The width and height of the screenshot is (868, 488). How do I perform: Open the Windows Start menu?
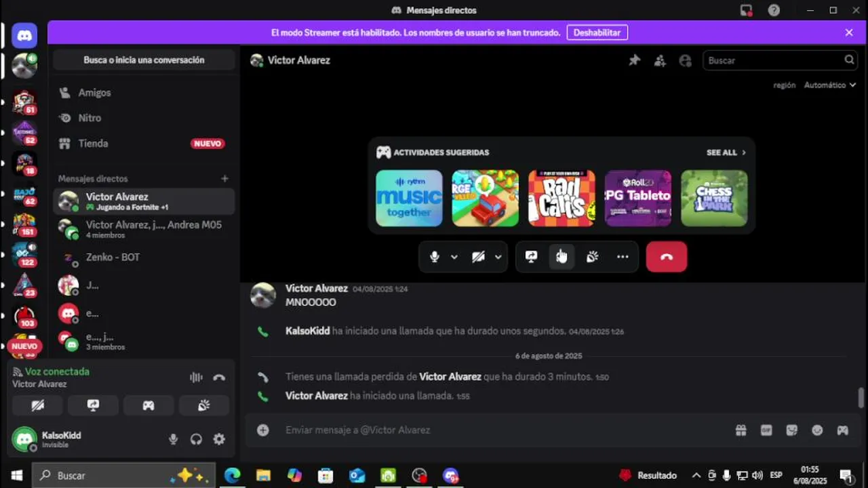[16, 476]
